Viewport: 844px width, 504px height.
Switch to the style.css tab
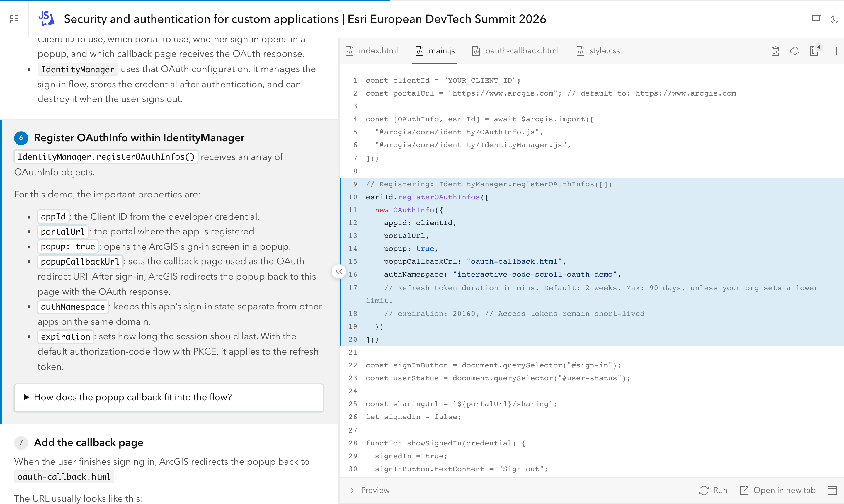598,51
